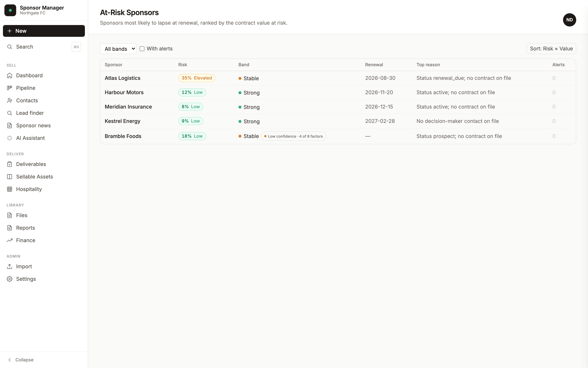Click the Strong band for Kestrel Energy
The image size is (588, 368).
(x=249, y=121)
